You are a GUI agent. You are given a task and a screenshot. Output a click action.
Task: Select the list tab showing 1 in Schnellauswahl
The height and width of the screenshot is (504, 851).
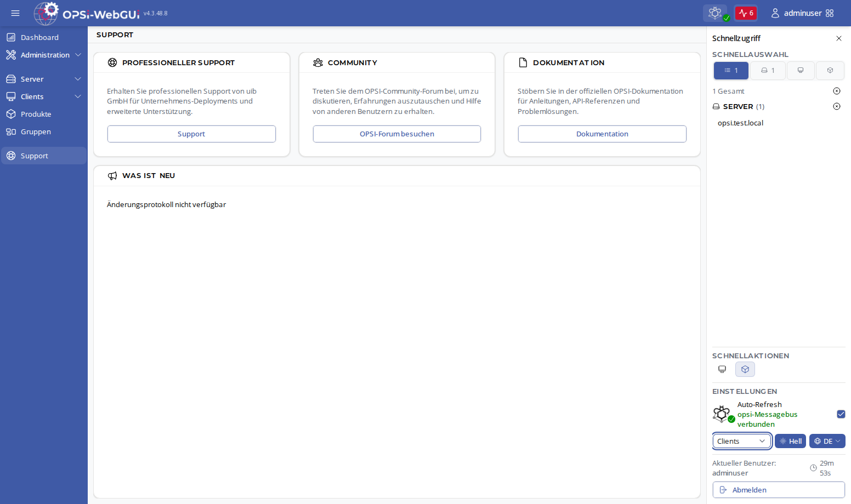(x=731, y=70)
